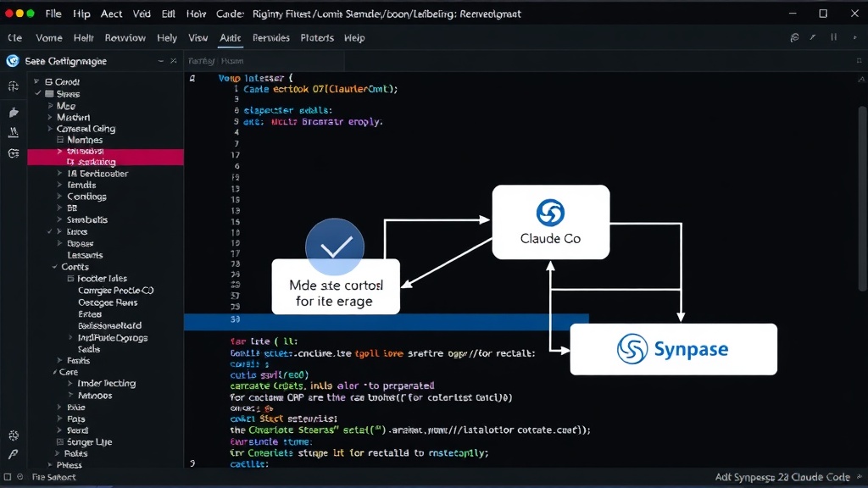Click the Synpase logo box
The height and width of the screenshot is (488, 868).
click(x=673, y=349)
